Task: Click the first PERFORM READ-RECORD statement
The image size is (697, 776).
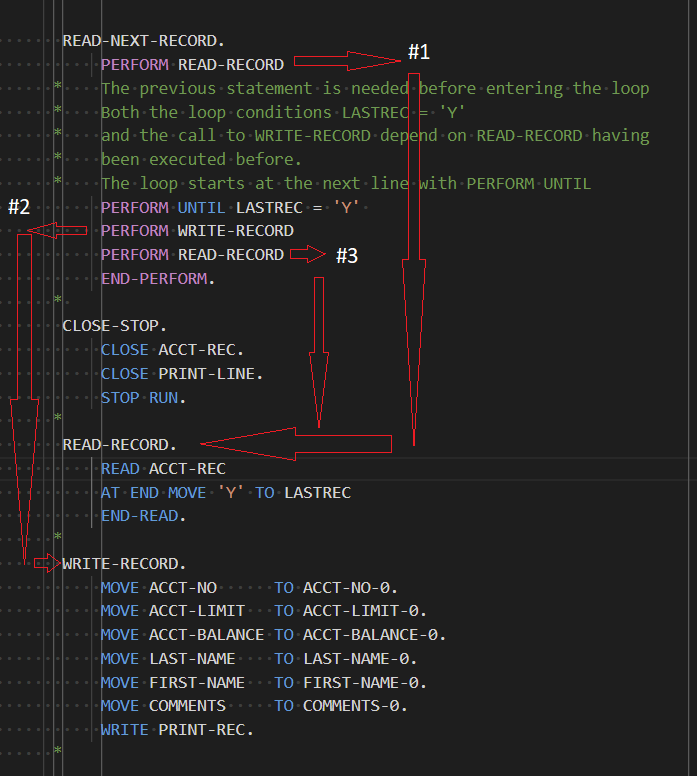Action: pos(193,64)
